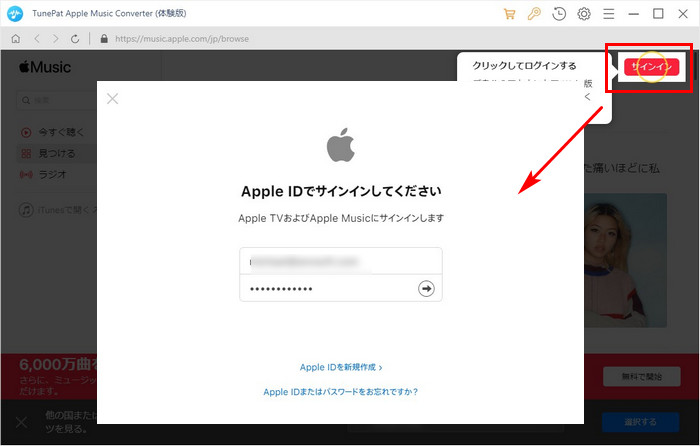The height and width of the screenshot is (446, 700).
Task: Click the Apple ID email field
Action: click(x=341, y=261)
